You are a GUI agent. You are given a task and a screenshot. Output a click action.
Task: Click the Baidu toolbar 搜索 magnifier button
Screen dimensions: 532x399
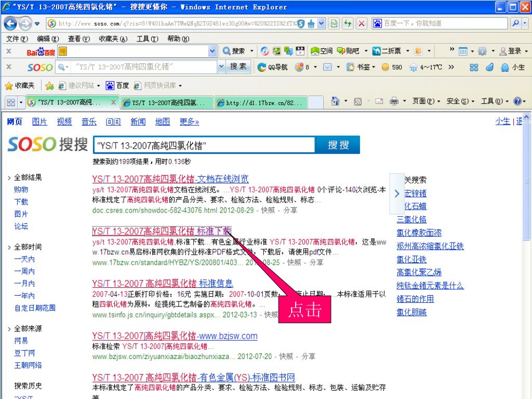(x=234, y=51)
